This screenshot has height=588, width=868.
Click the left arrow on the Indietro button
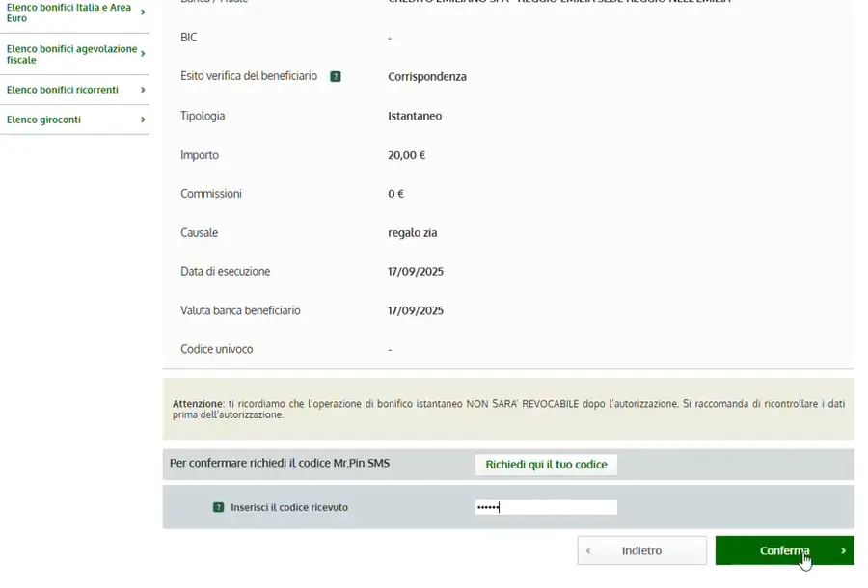(588, 550)
